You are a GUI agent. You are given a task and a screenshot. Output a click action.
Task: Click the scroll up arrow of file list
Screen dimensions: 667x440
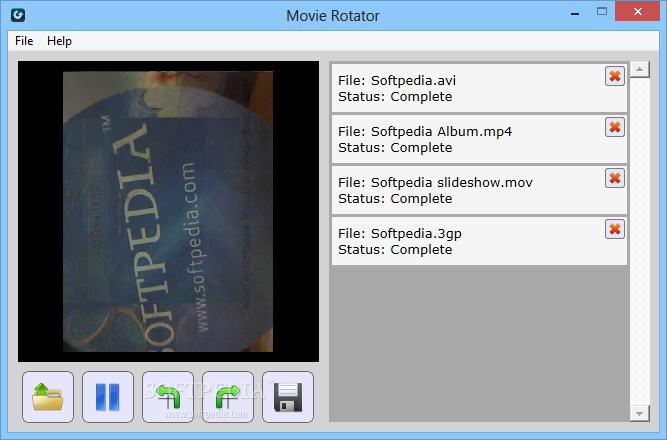click(x=639, y=69)
